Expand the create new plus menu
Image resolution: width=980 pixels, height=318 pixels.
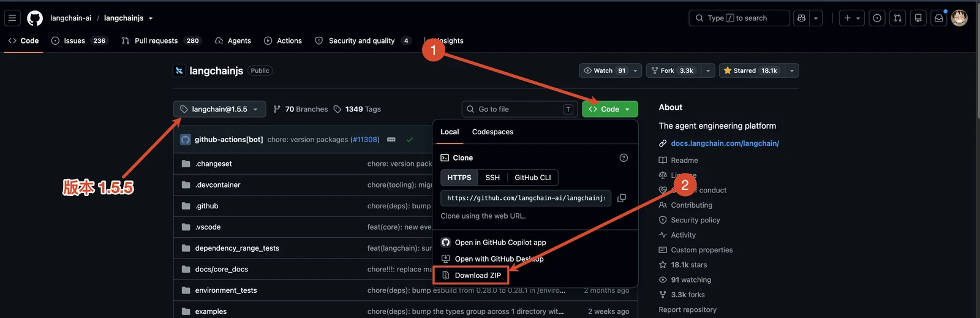click(x=851, y=18)
